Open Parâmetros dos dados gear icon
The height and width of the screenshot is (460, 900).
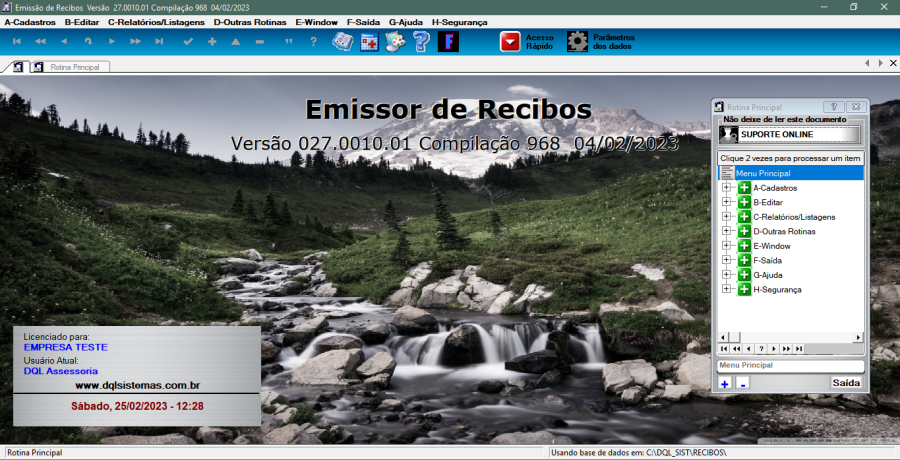(x=578, y=42)
